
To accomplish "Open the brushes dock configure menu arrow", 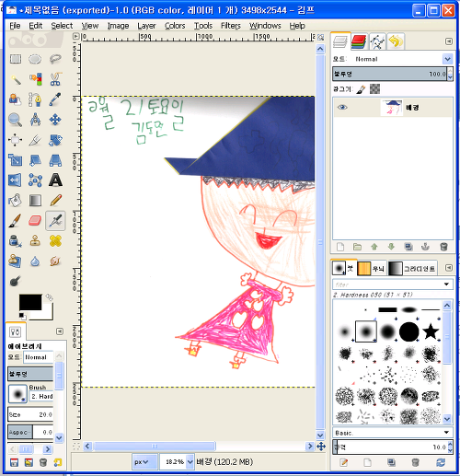I will (449, 268).
